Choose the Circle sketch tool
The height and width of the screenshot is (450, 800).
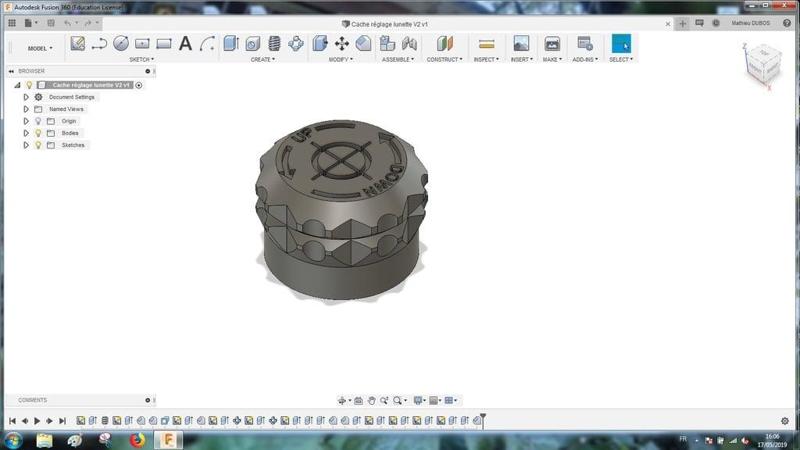121,44
